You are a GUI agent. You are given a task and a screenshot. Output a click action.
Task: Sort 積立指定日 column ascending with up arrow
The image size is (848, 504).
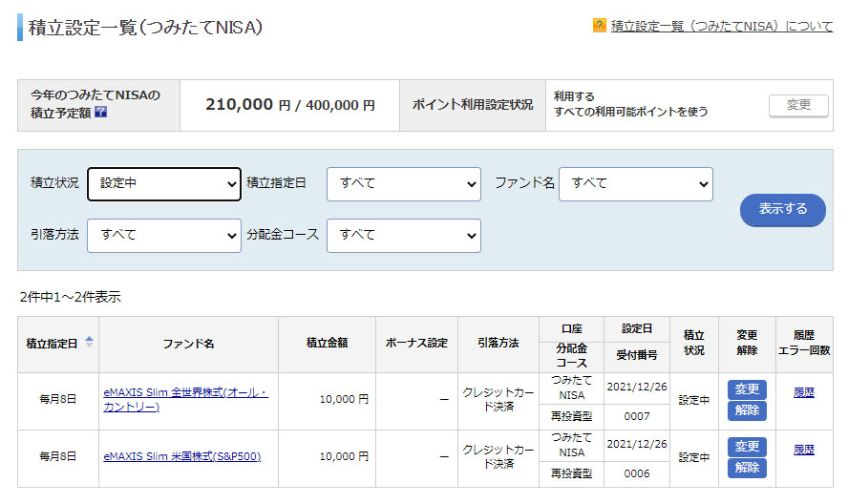90,338
